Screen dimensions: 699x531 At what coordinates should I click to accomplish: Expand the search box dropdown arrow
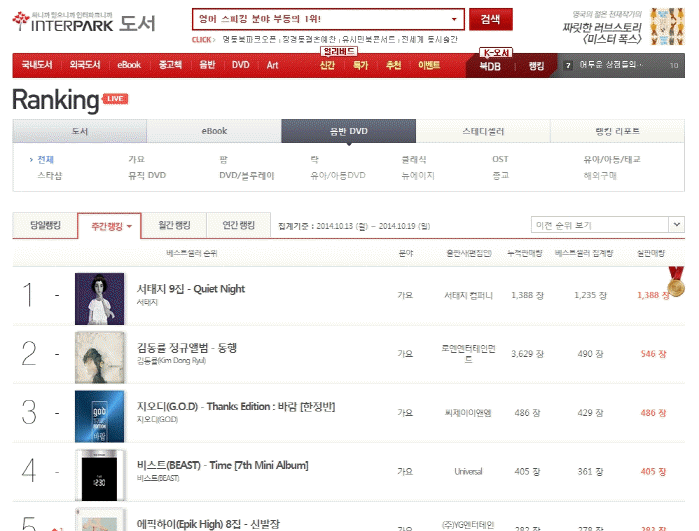click(x=454, y=19)
